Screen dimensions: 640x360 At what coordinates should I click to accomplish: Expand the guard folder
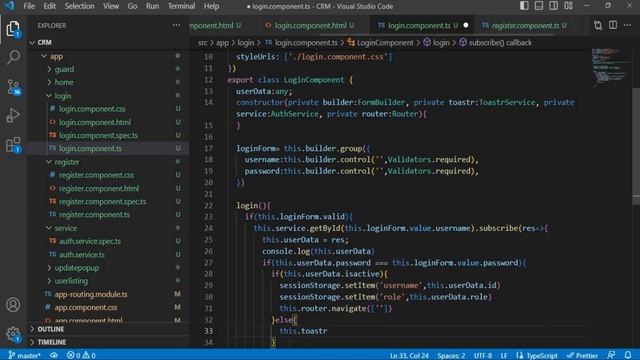tap(108, 69)
